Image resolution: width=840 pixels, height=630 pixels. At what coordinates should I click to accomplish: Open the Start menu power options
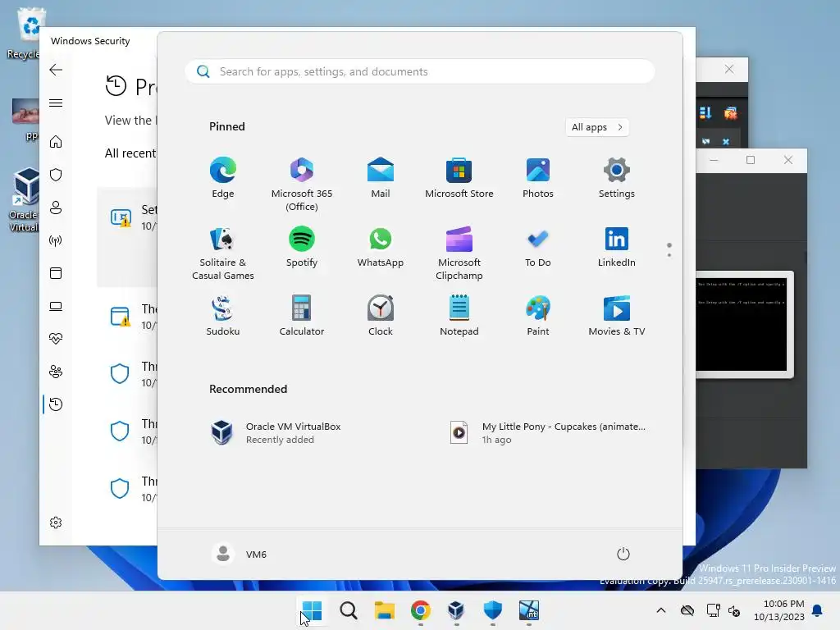623,554
